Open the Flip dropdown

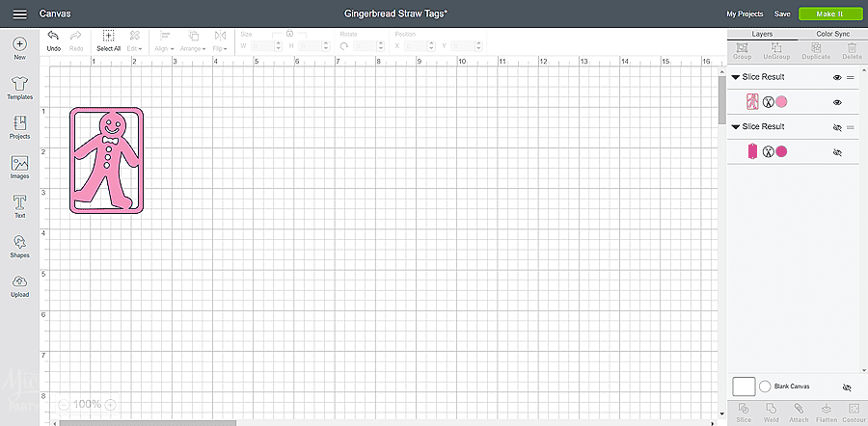coord(220,40)
